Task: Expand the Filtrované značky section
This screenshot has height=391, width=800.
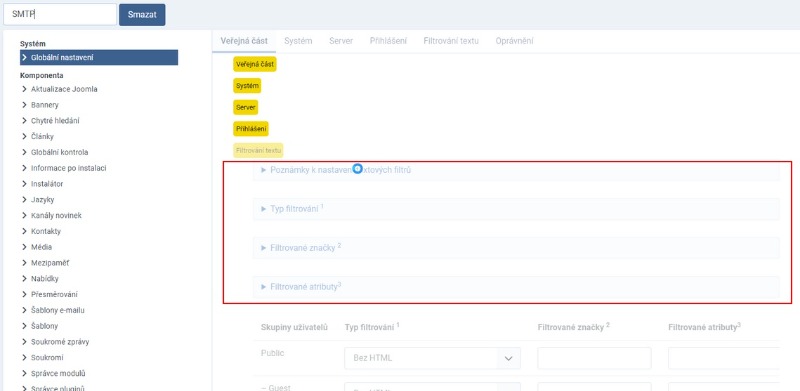Action: tap(516, 248)
